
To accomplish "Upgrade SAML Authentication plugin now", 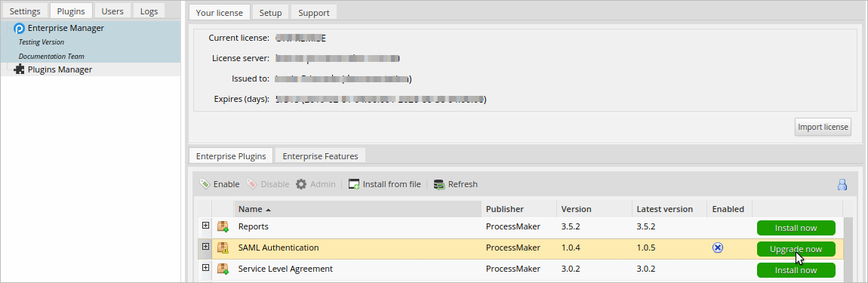I will (x=796, y=249).
